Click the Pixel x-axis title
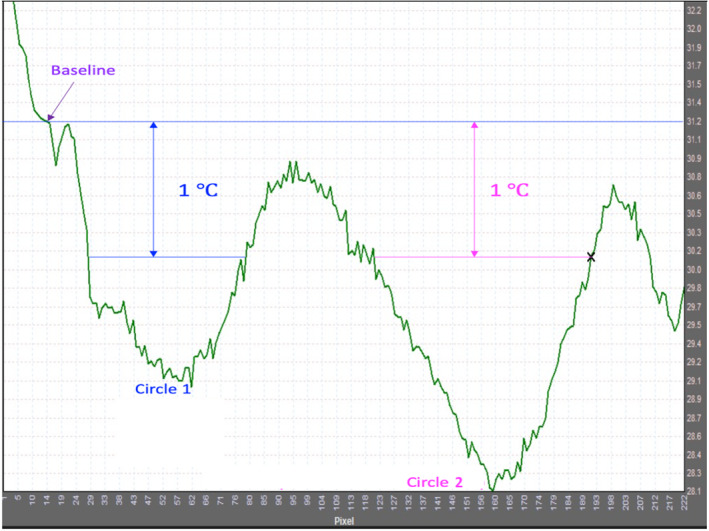The image size is (709, 531). [x=345, y=522]
